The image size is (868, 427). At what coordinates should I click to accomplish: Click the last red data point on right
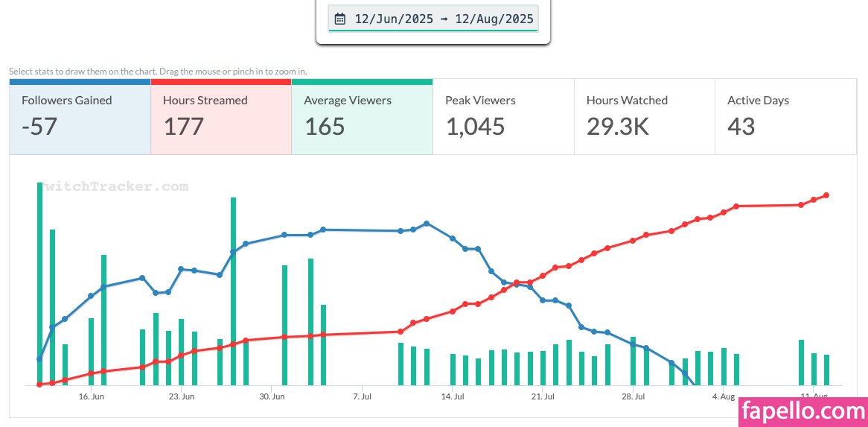[826, 195]
